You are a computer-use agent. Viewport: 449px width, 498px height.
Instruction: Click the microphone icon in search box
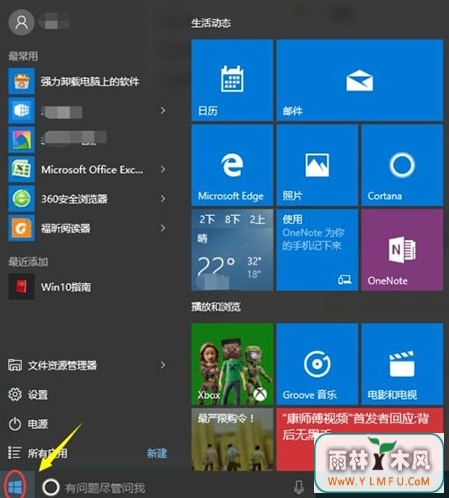point(299,488)
